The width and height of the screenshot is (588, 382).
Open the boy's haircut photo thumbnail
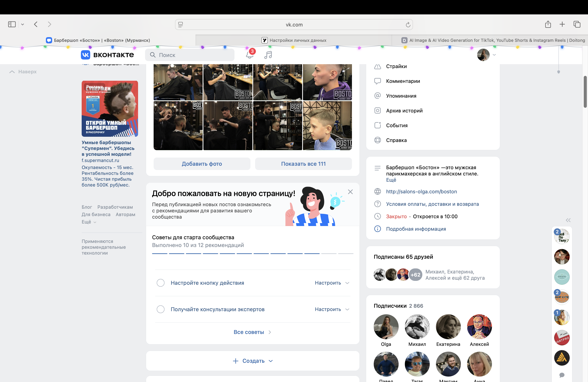coord(327,125)
